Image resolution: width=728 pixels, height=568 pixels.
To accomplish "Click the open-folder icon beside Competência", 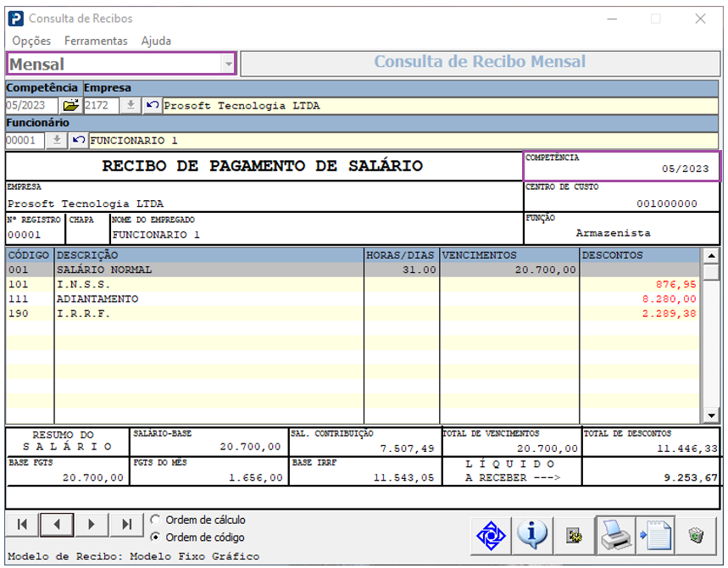I will pos(70,105).
